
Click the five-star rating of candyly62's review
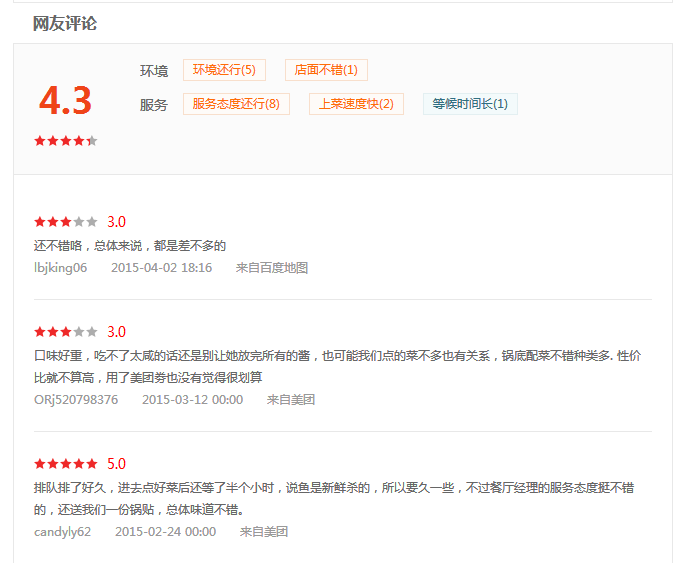(66, 464)
